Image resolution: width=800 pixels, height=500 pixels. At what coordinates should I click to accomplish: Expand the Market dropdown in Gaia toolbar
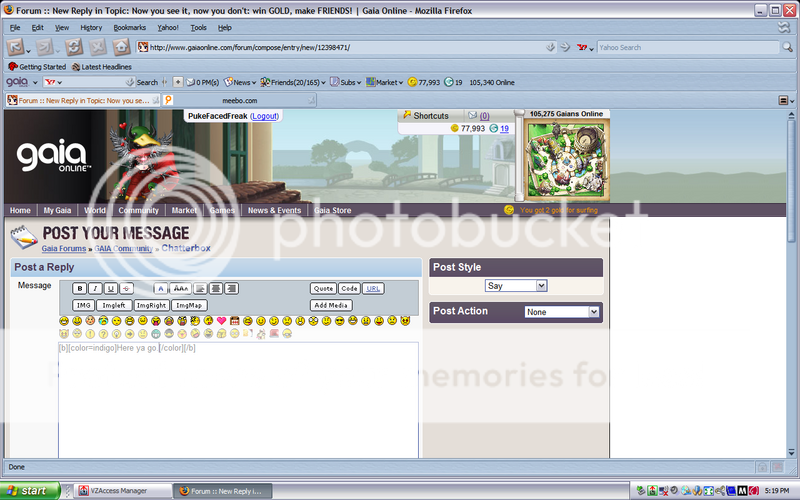tap(401, 83)
